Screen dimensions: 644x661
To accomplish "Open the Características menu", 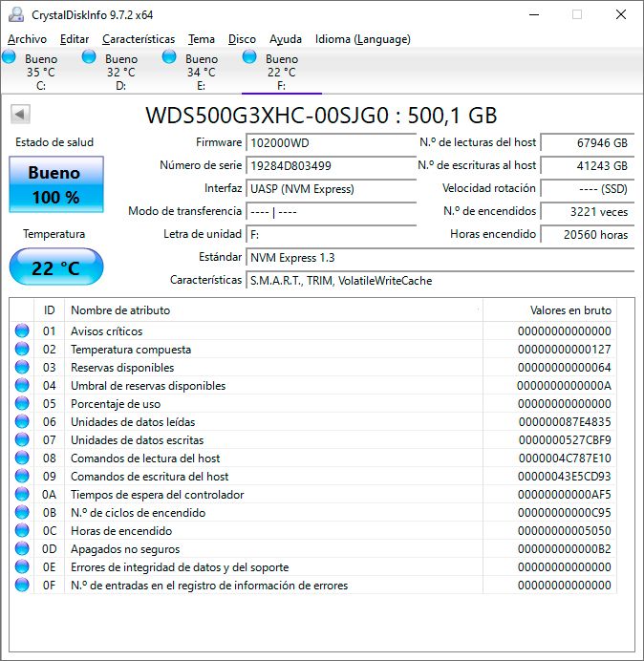I will tap(139, 39).
